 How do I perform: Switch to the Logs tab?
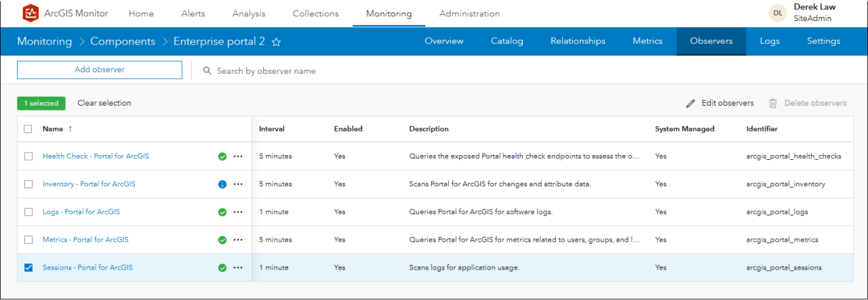click(770, 41)
